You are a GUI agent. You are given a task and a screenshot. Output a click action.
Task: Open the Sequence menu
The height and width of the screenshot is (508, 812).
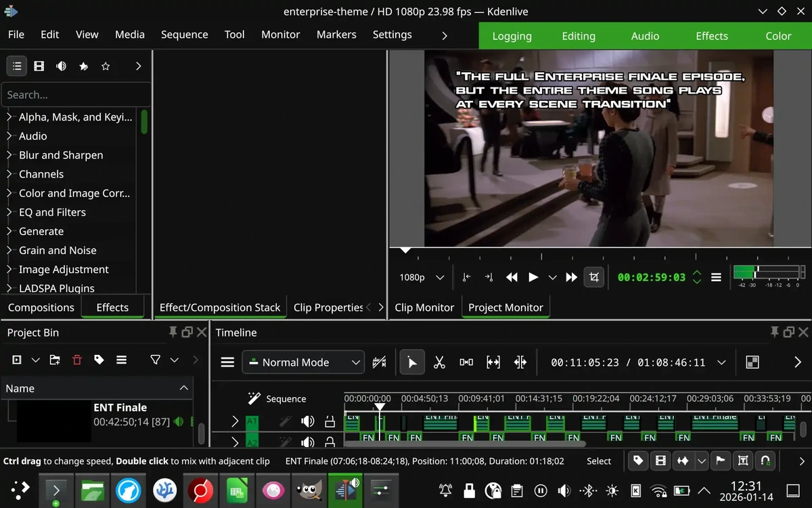coord(184,35)
